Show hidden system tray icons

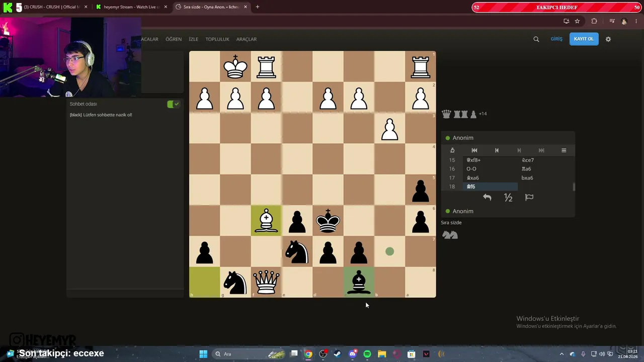[x=562, y=354]
